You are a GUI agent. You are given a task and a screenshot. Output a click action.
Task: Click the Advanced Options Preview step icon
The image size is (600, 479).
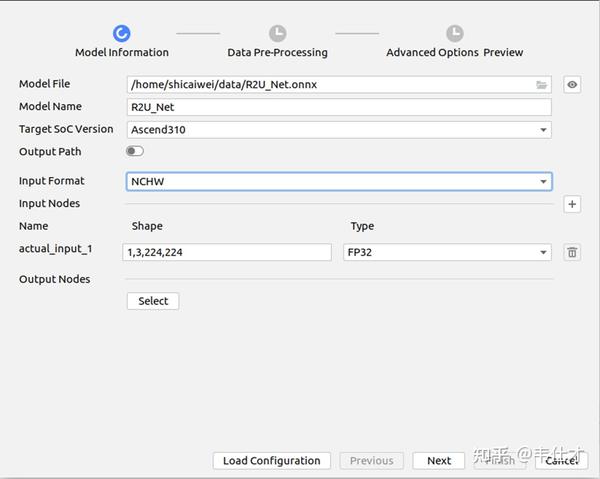coord(454,34)
